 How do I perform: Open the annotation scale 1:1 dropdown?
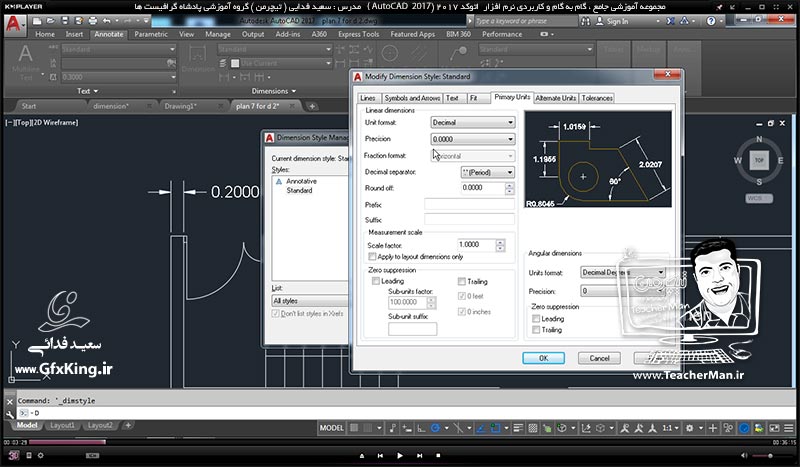pyautogui.click(x=670, y=428)
